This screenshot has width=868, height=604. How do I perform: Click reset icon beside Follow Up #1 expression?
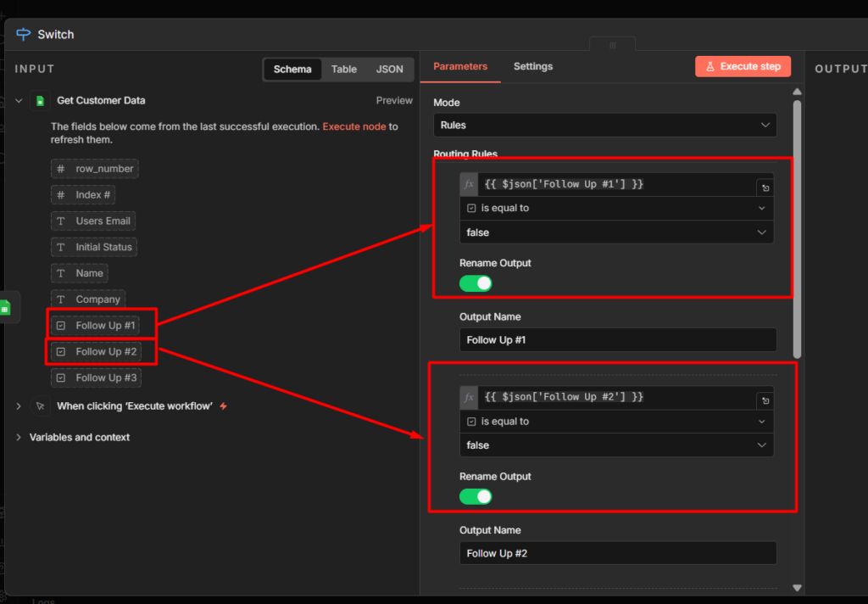[x=765, y=188]
